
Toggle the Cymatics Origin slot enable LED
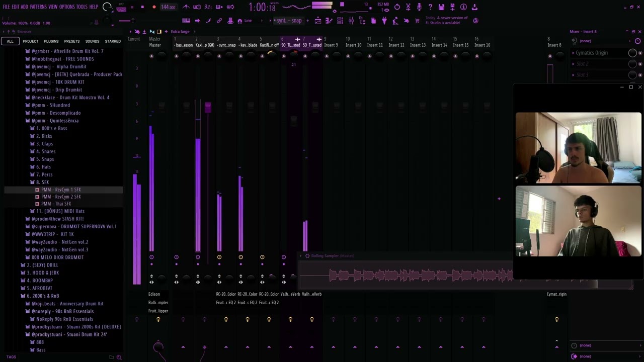click(x=640, y=53)
